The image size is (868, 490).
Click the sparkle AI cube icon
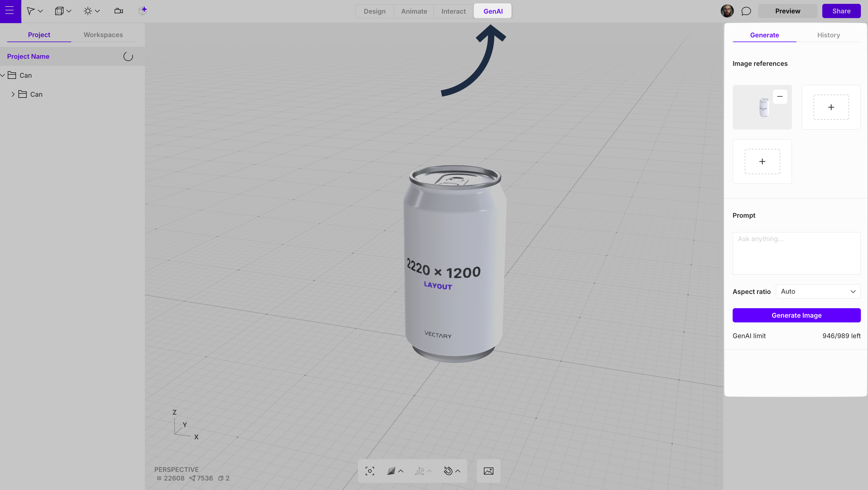click(x=142, y=11)
